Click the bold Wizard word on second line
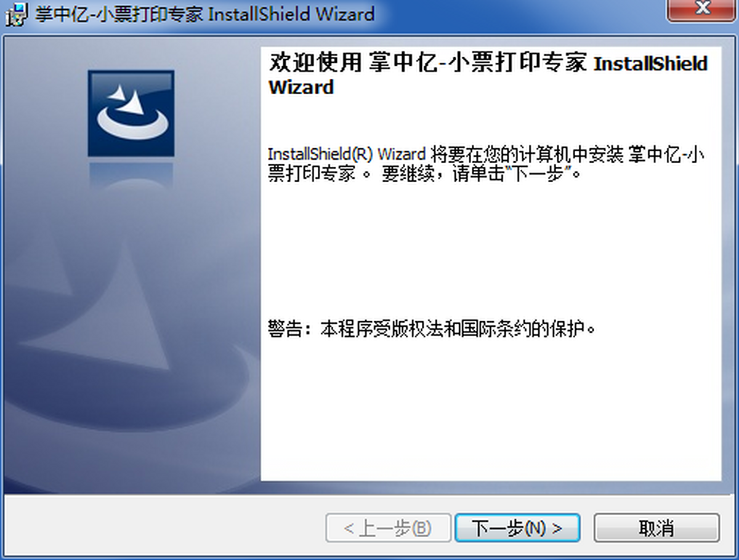 (301, 87)
